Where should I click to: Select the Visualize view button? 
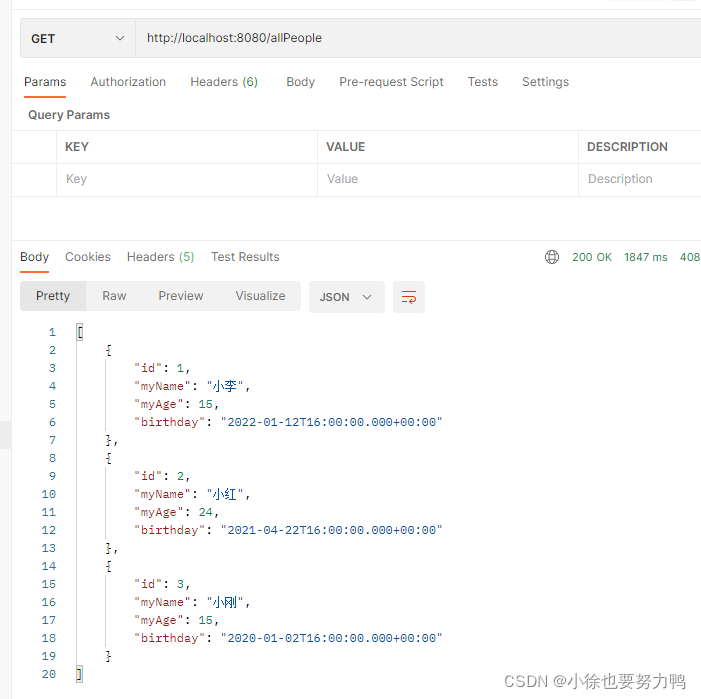(x=260, y=296)
